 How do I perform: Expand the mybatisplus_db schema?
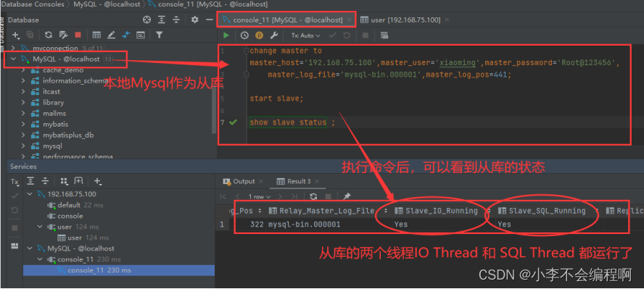[24, 135]
